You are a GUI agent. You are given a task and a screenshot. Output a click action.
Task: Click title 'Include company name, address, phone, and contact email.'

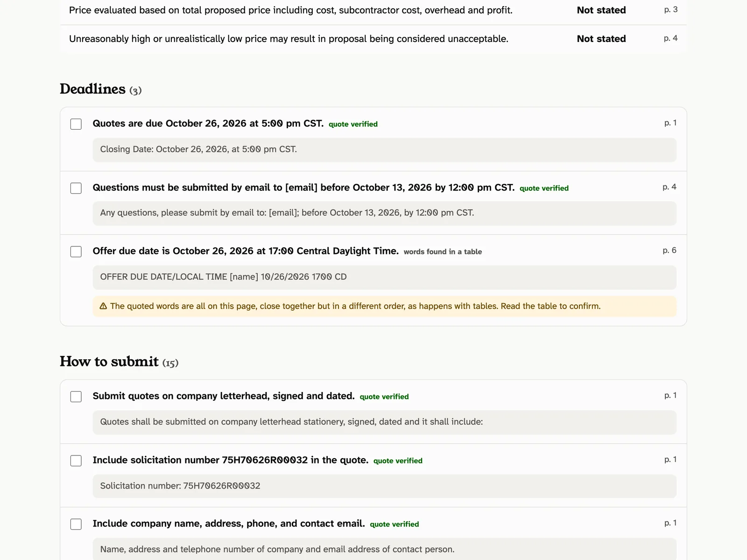[229, 524]
